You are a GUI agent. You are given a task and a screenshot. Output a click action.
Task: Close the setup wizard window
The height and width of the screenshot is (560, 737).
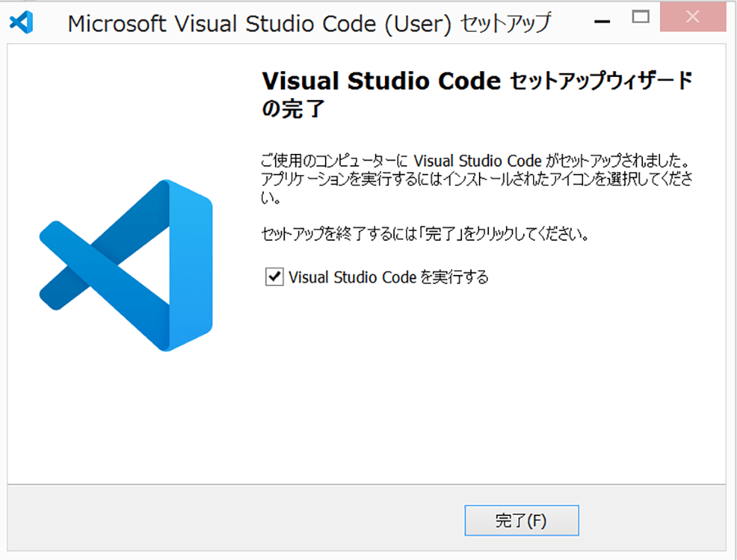click(x=693, y=17)
